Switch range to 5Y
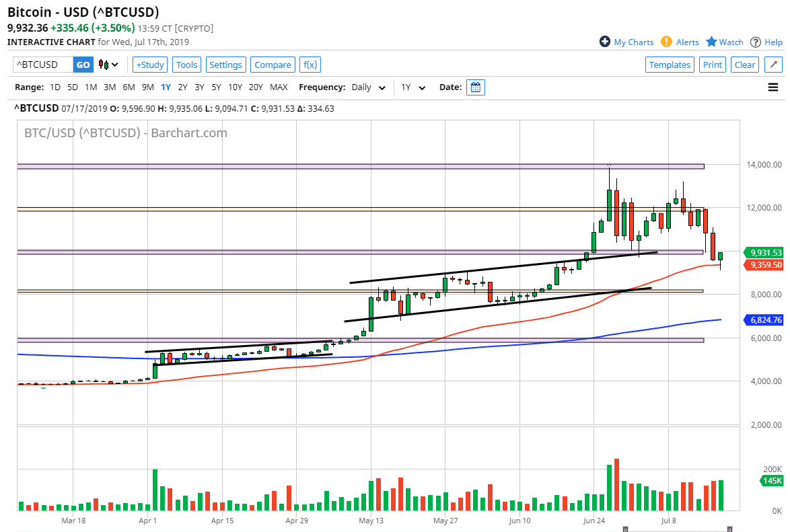The width and height of the screenshot is (790, 532). click(x=216, y=87)
